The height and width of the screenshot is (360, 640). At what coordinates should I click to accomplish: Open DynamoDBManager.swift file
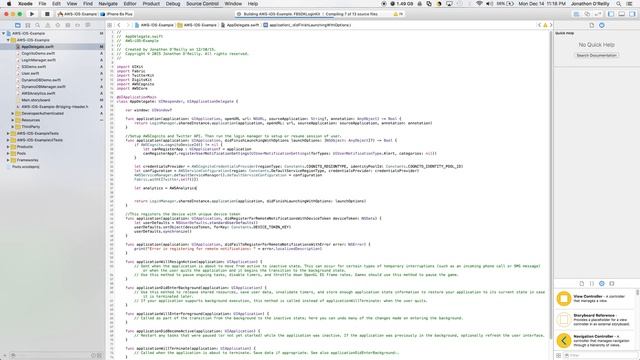click(43, 87)
